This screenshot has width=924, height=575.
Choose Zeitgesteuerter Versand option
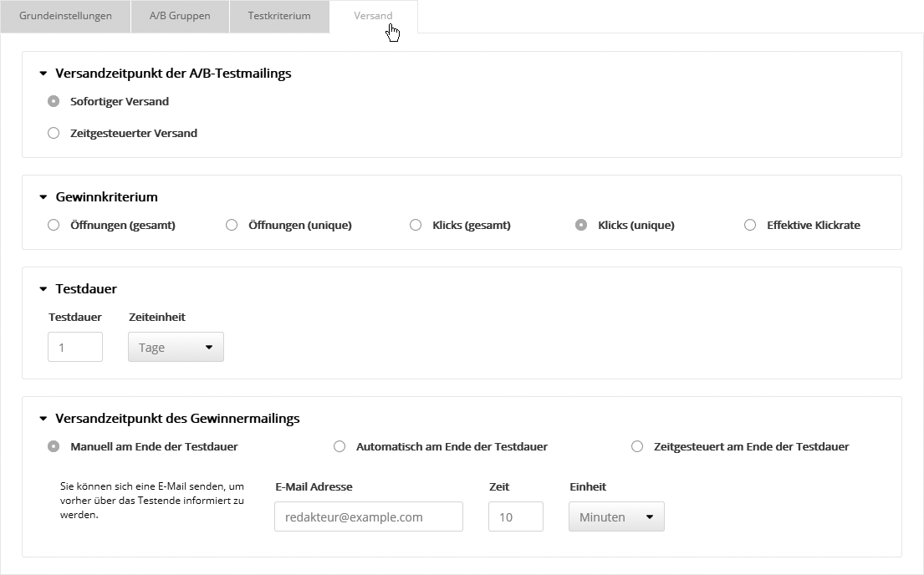pyautogui.click(x=54, y=133)
